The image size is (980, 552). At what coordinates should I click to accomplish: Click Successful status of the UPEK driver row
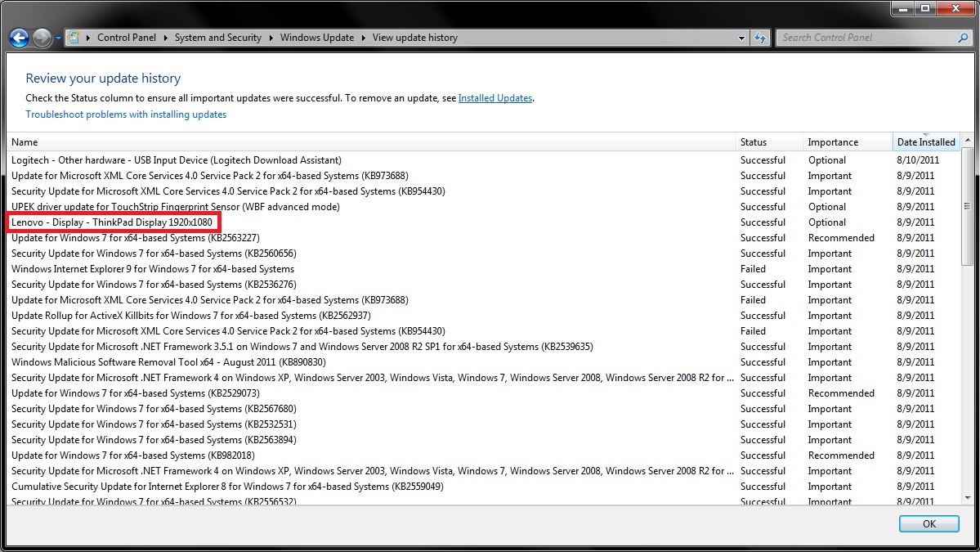click(763, 207)
